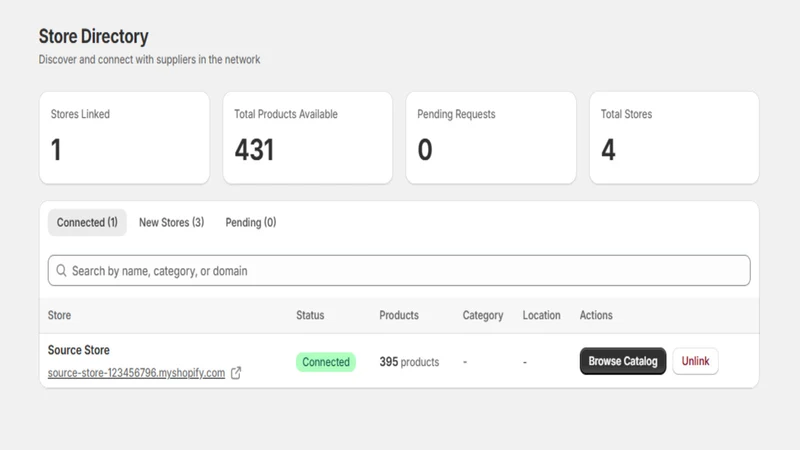Open the external link icon beside store domain

(x=236, y=373)
